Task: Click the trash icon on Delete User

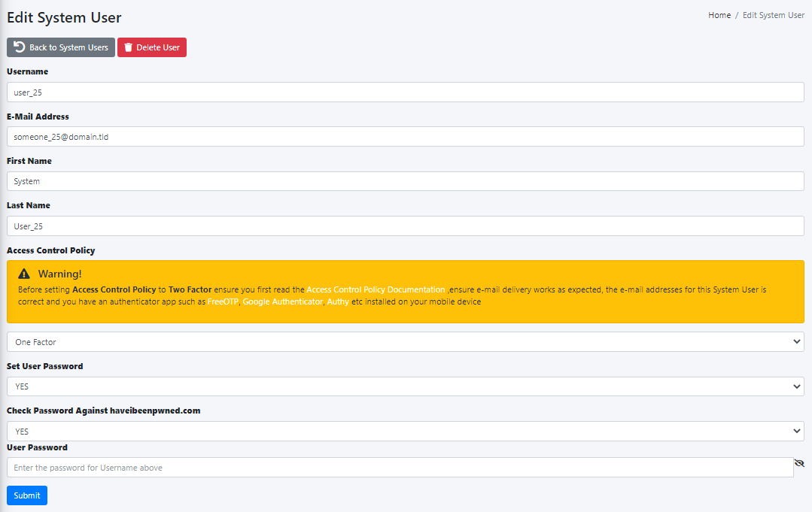Action: [x=129, y=47]
